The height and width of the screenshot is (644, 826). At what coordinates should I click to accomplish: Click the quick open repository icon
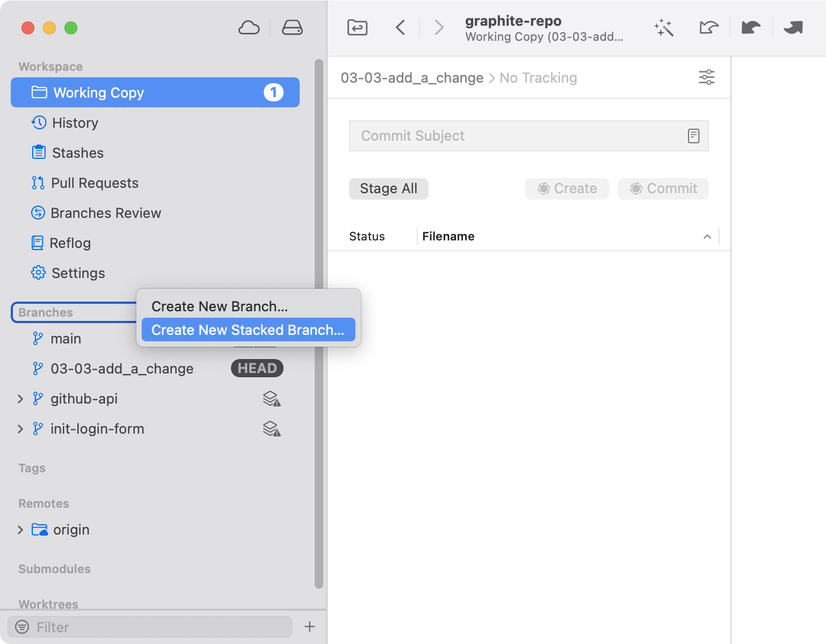click(x=357, y=27)
